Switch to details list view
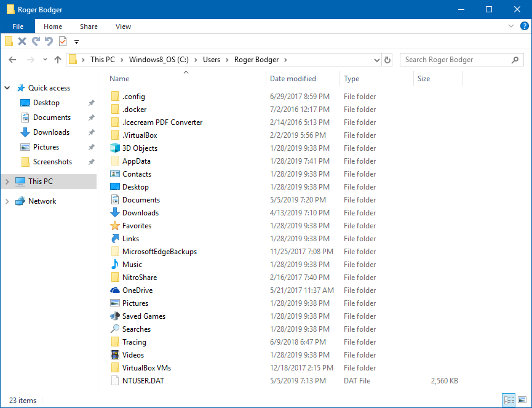 (x=509, y=400)
